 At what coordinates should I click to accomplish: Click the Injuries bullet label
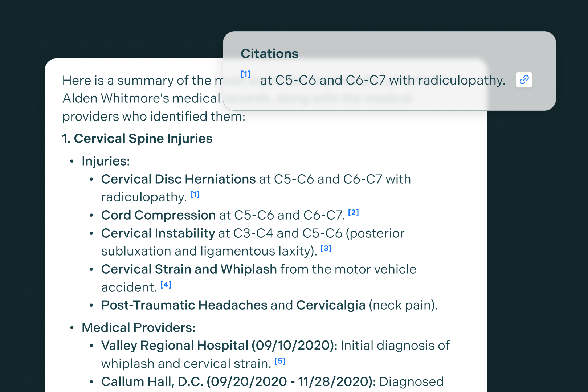(x=106, y=161)
